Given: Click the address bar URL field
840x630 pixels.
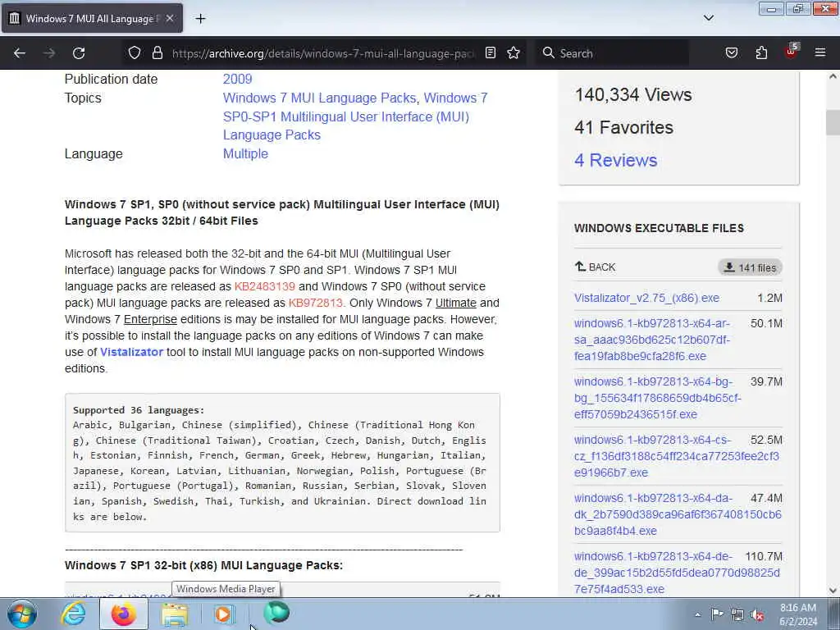Looking at the screenshot, I should 323,53.
